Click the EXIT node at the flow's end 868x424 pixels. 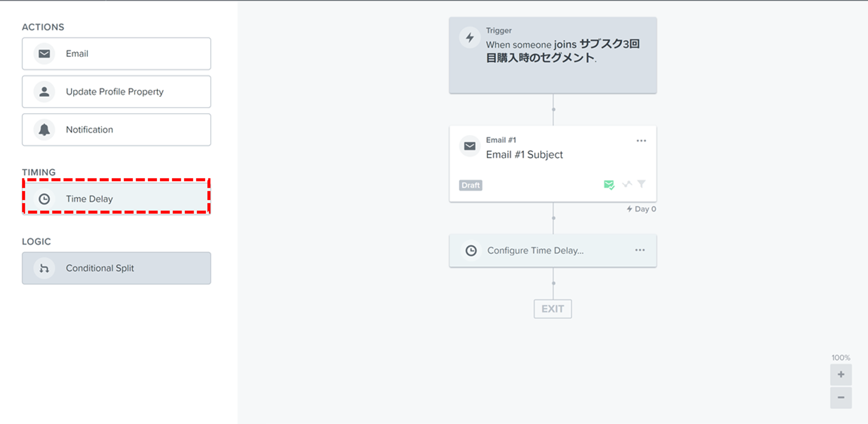pos(552,309)
